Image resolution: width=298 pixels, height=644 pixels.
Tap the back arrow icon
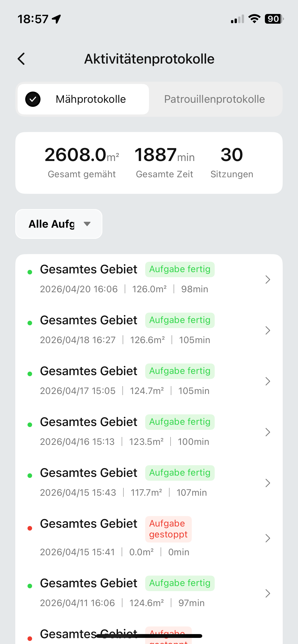(21, 59)
